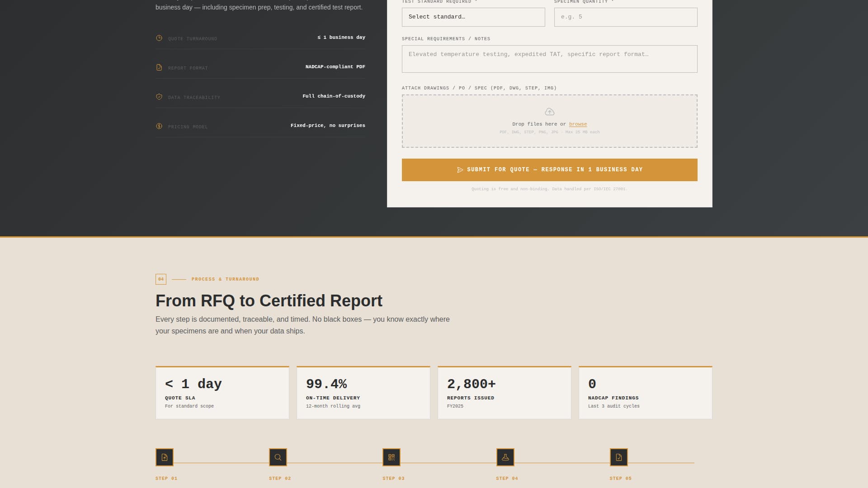
Task: Click the certified report icon above Step 05
Action: click(618, 457)
